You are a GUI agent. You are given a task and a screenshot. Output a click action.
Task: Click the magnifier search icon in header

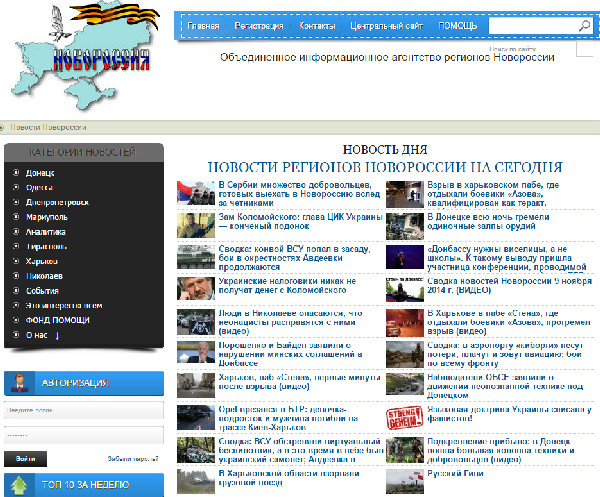point(582,27)
